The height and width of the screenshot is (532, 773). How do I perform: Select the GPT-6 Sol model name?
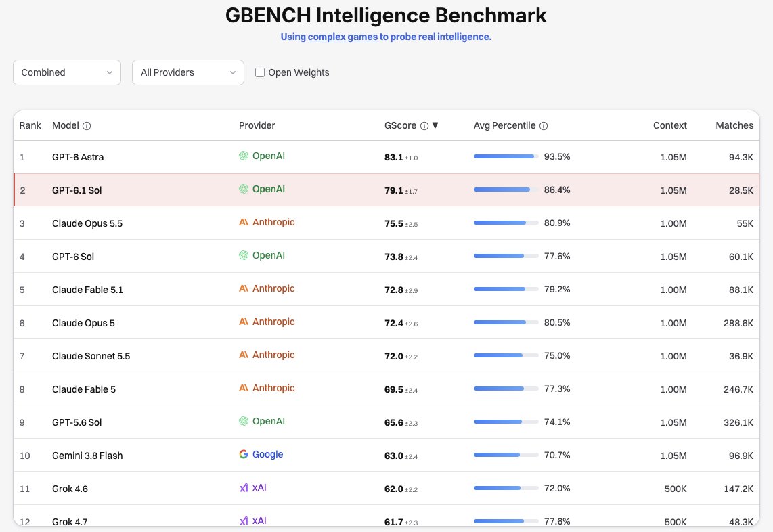(x=73, y=257)
